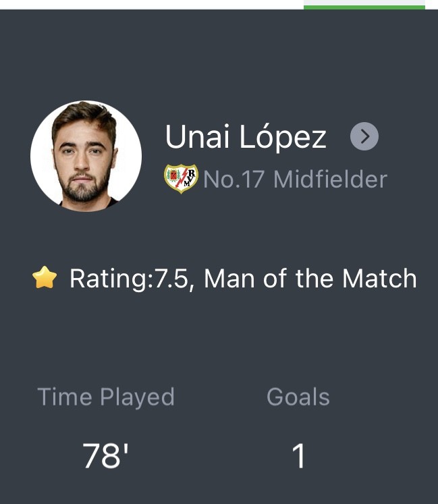Screen dimensions: 438x504
Task: Click the gold star rating icon
Action: [45, 278]
